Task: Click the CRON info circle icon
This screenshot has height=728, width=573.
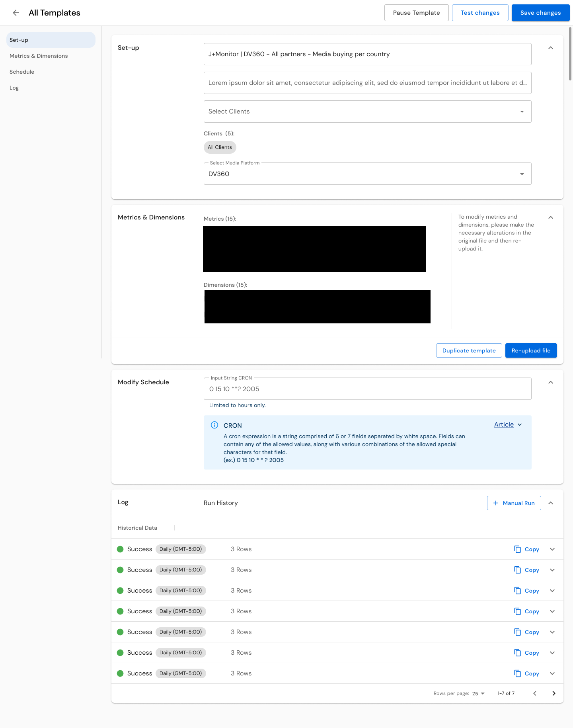Action: 214,425
